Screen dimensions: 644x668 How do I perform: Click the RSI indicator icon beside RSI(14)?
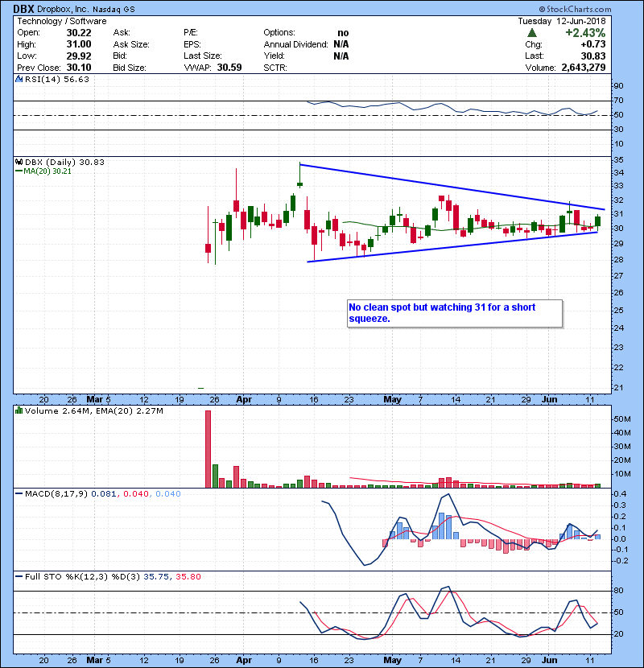[19, 79]
